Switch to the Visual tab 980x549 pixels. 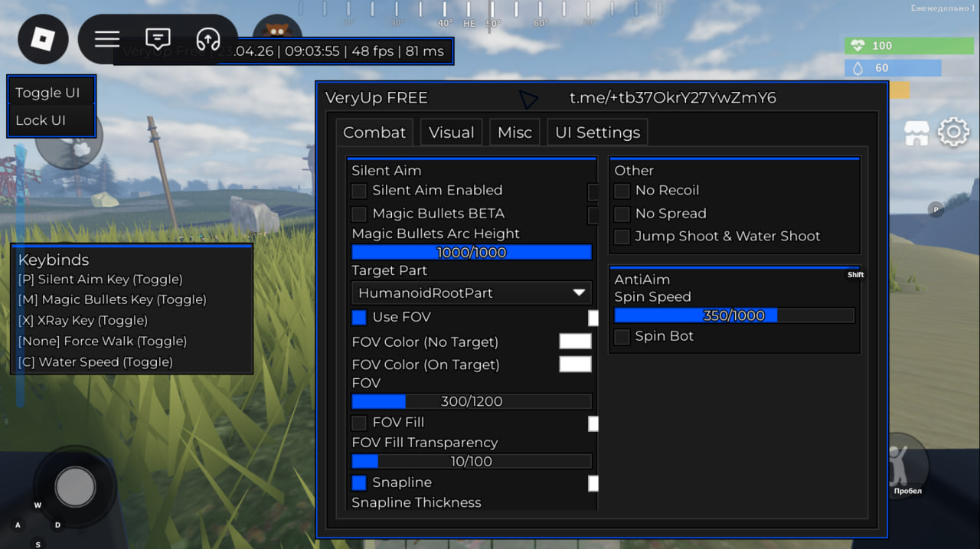pyautogui.click(x=452, y=132)
